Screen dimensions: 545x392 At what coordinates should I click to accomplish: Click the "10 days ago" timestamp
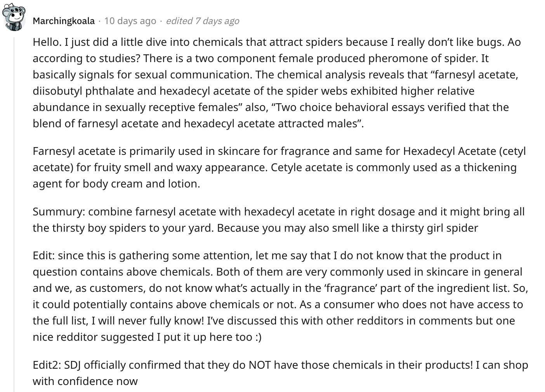tap(130, 21)
